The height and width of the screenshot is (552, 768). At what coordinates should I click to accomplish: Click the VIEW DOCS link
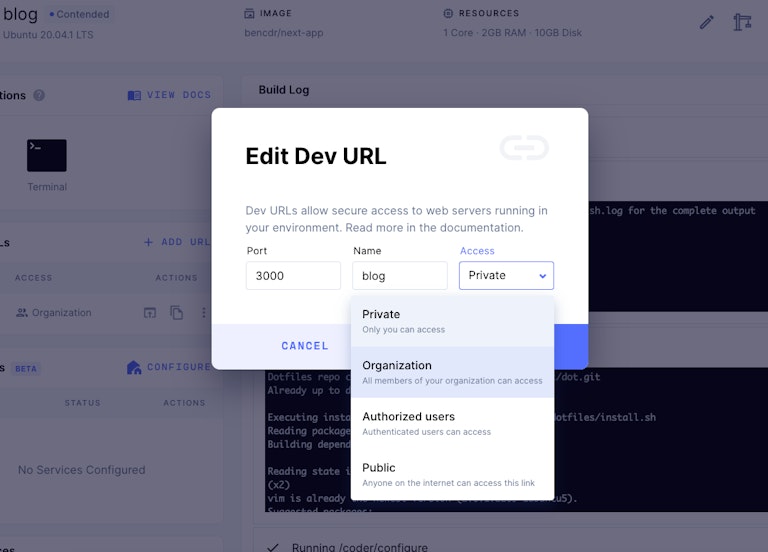(x=179, y=95)
